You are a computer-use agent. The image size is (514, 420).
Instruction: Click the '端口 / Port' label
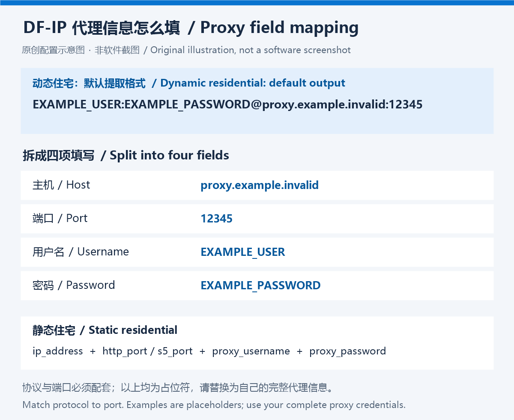(x=60, y=218)
